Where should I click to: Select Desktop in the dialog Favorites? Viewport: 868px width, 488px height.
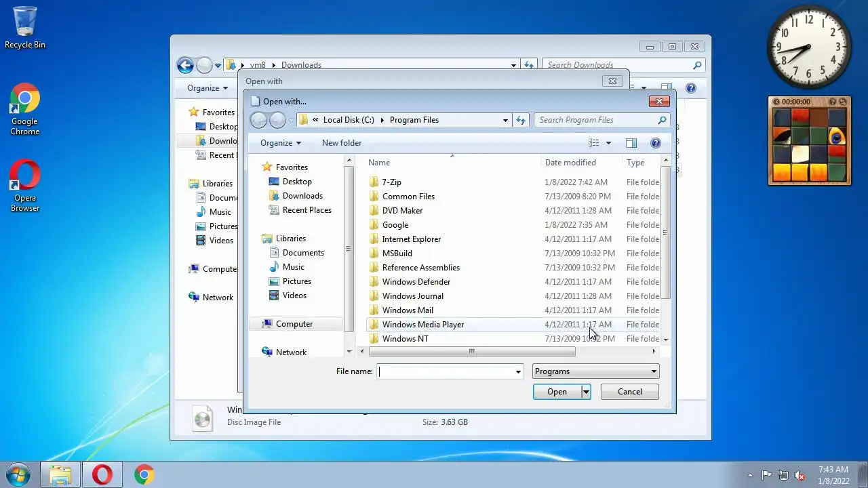[297, 182]
